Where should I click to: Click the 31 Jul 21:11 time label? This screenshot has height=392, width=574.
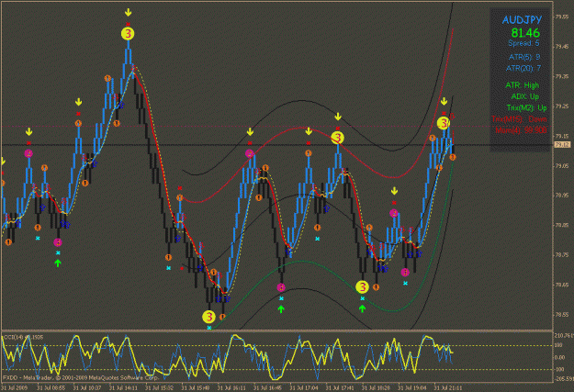pyautogui.click(x=448, y=387)
